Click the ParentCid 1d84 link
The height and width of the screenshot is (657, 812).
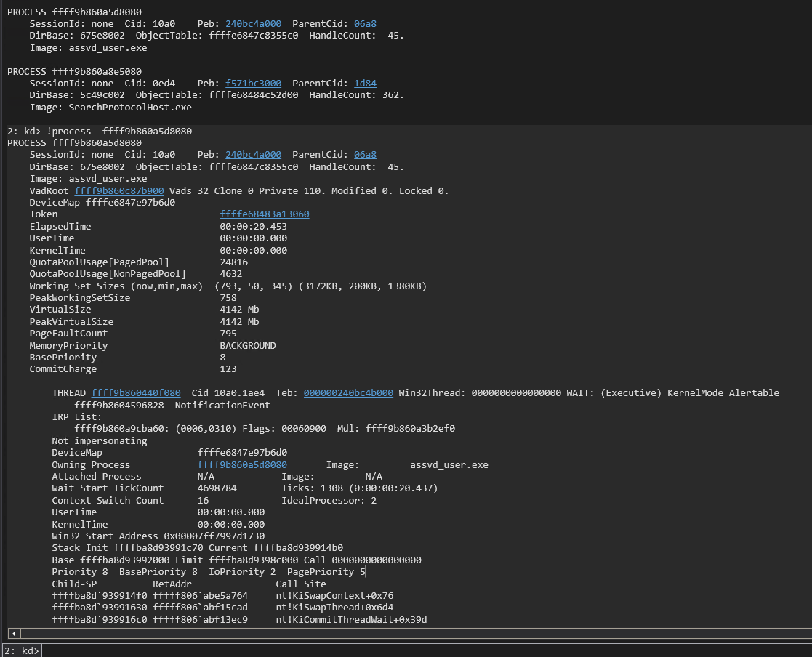pyautogui.click(x=365, y=84)
